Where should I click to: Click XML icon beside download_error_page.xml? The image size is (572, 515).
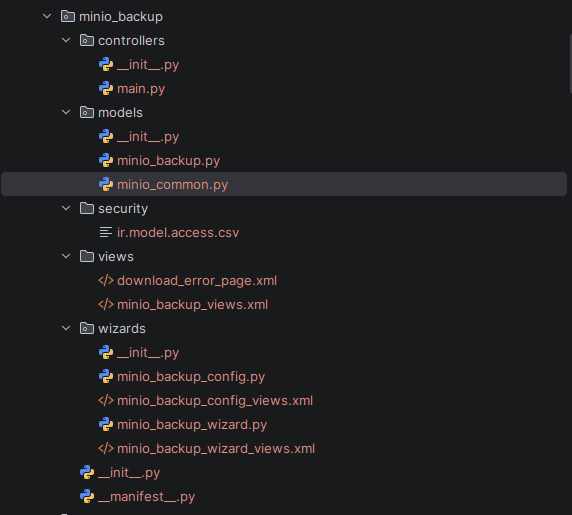(x=106, y=280)
